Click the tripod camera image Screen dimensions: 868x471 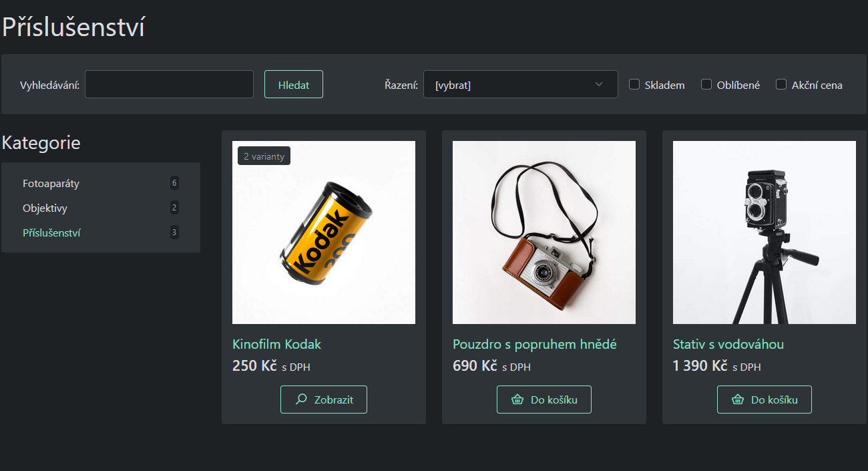coord(765,232)
